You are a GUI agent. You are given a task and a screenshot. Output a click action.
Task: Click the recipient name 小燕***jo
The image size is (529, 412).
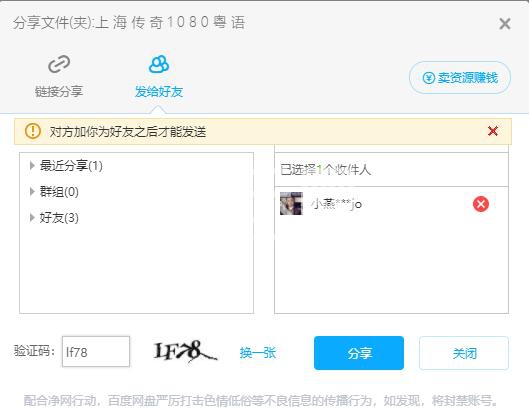pos(336,204)
